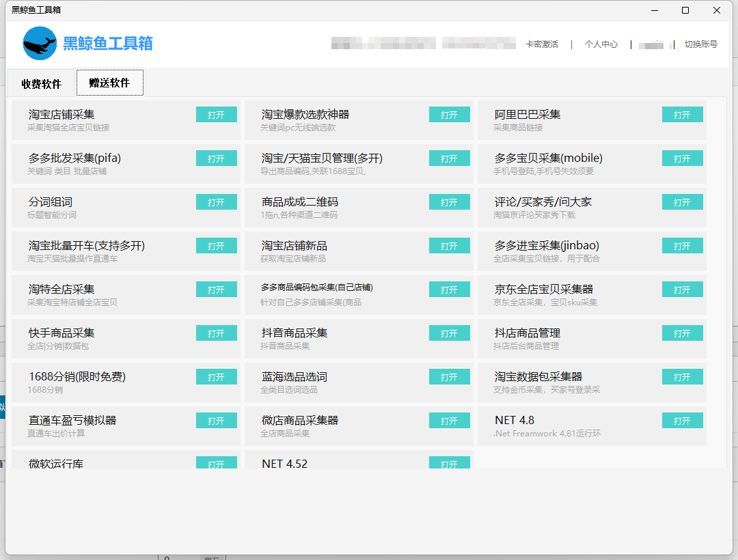Go to 个人中心
The height and width of the screenshot is (560, 738).
pos(601,44)
